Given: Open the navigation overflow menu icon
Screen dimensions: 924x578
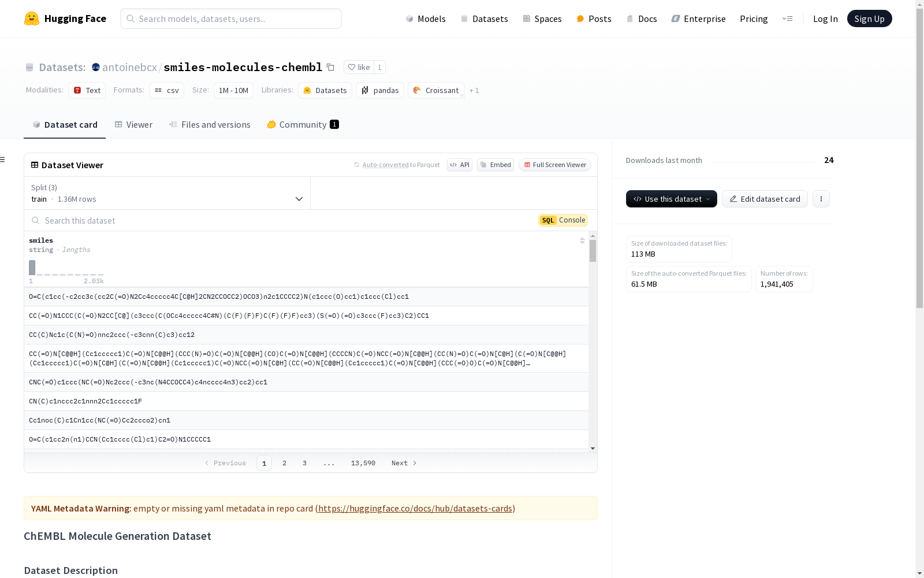Looking at the screenshot, I should tap(787, 18).
